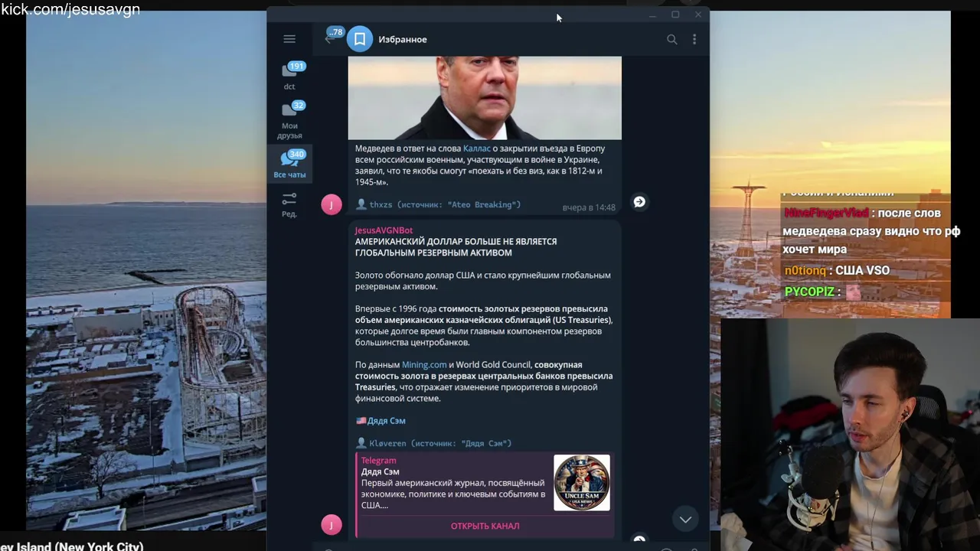Select the Мои друзья folder tab
Screen dimensions: 980x551
pyautogui.click(x=289, y=121)
